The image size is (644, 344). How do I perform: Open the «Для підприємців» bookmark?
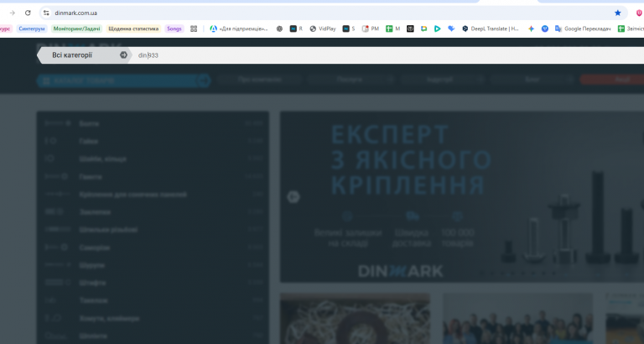239,29
